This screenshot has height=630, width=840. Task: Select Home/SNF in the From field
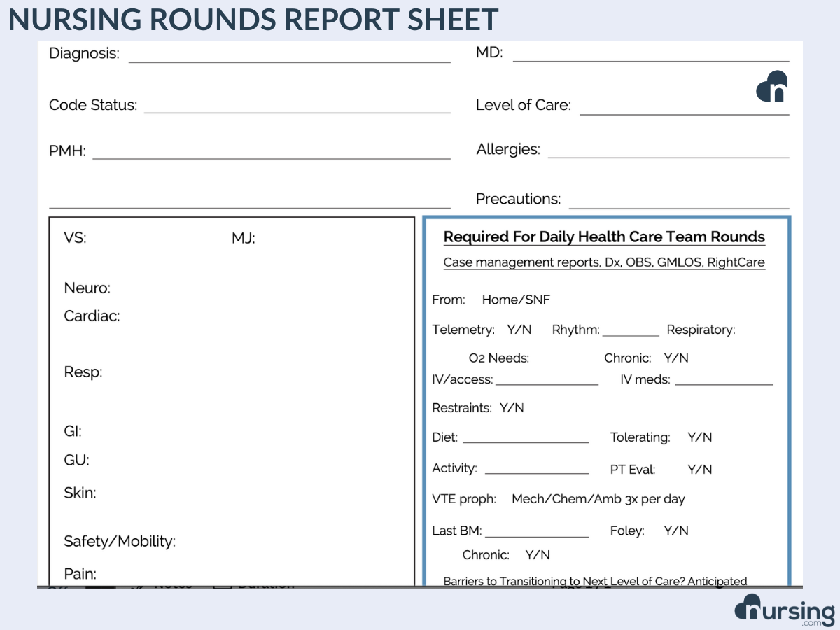516,300
